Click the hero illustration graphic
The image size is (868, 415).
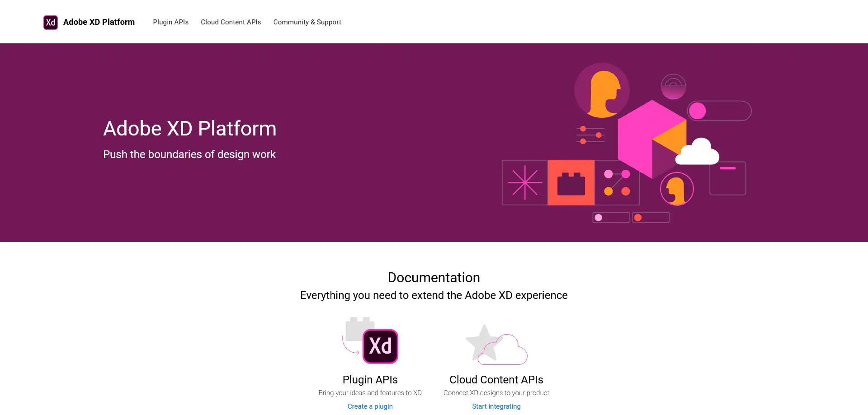pyautogui.click(x=627, y=143)
